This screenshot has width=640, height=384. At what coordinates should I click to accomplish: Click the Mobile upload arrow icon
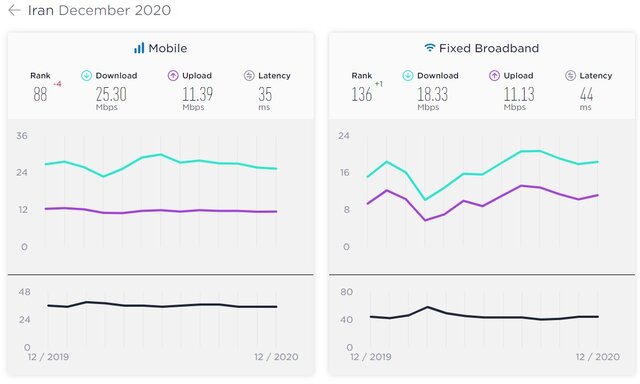point(173,75)
